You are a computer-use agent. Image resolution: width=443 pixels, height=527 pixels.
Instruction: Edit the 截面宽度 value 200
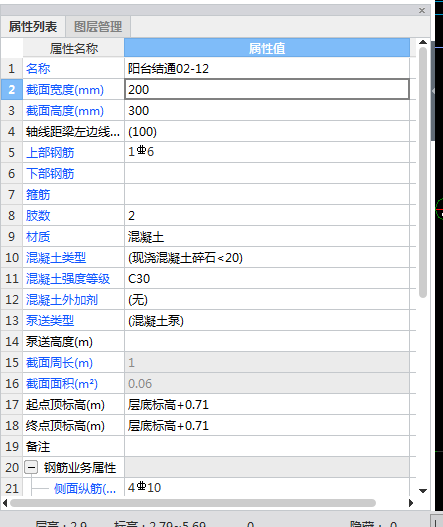[x=267, y=89]
